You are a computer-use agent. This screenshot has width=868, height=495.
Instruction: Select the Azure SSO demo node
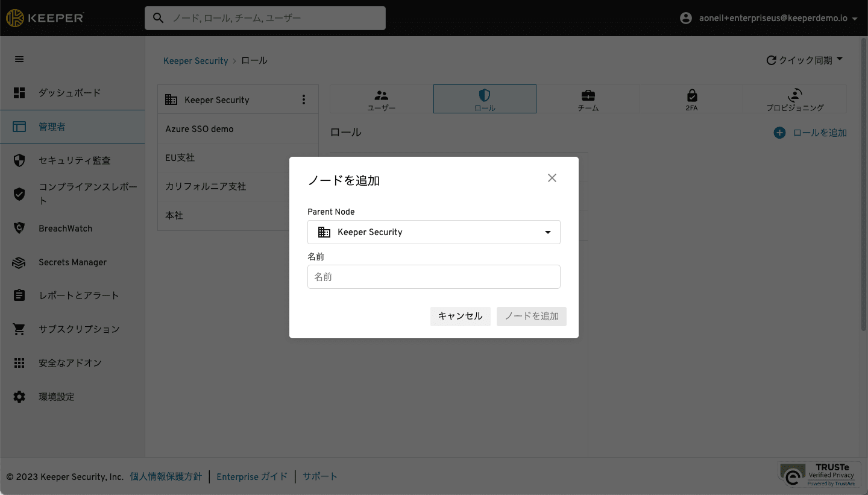pos(200,129)
